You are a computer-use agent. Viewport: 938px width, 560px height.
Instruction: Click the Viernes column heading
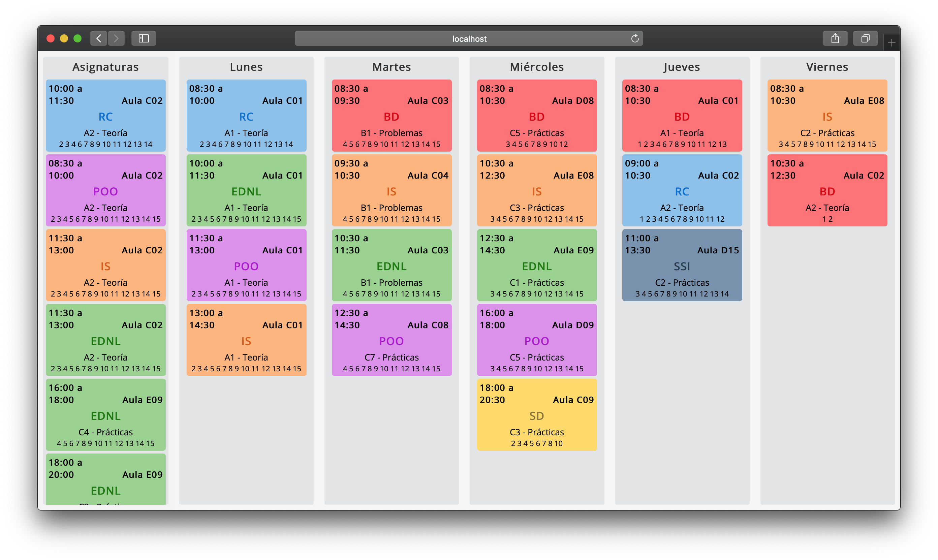pos(827,67)
